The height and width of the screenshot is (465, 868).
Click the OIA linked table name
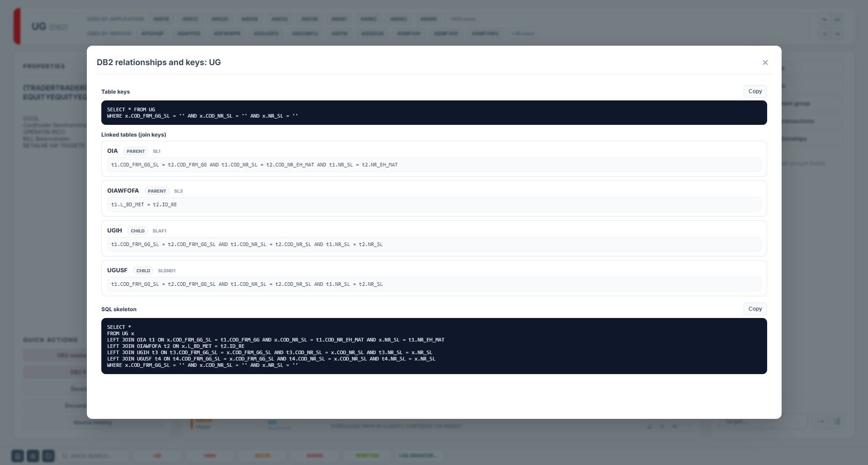point(112,151)
